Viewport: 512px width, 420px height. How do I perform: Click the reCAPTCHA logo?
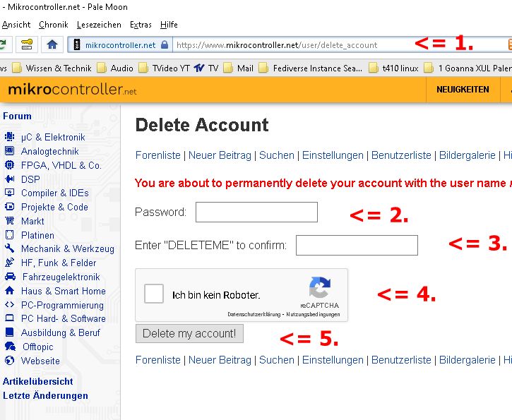pyautogui.click(x=320, y=287)
